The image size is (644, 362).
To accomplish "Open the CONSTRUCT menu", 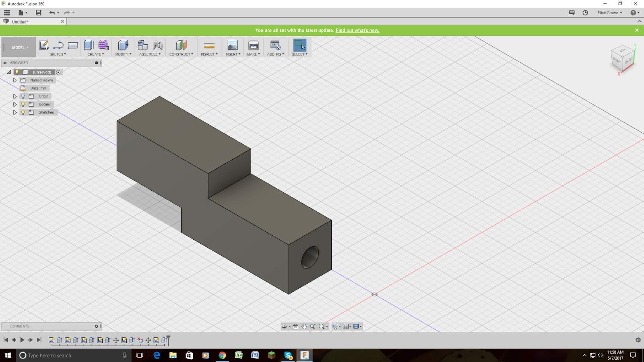I will tap(181, 54).
